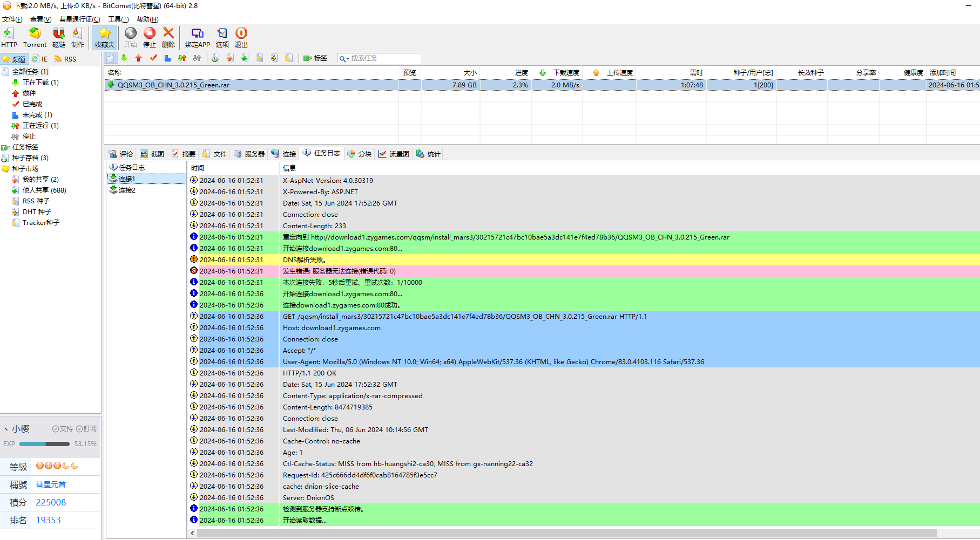980x540 pixels.
Task: Click the Torrent toolbar button
Action: tap(35, 37)
